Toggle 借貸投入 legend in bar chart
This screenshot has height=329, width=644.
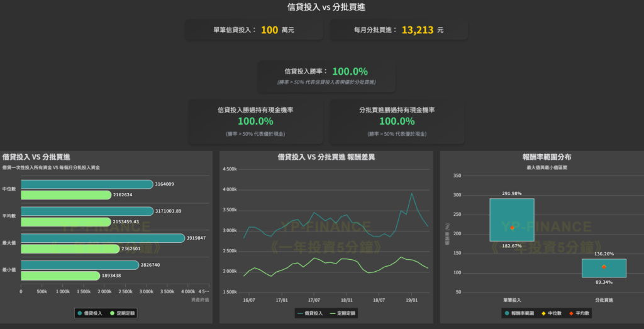pos(89,313)
